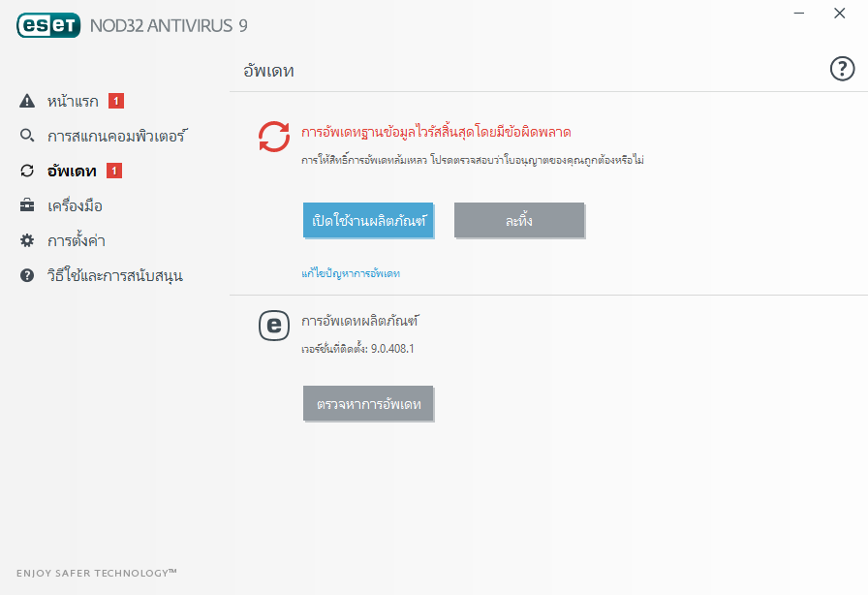This screenshot has width=868, height=595.
Task: Click the question icon for วิธีใช้และการสนับสนุน
Action: tap(27, 275)
